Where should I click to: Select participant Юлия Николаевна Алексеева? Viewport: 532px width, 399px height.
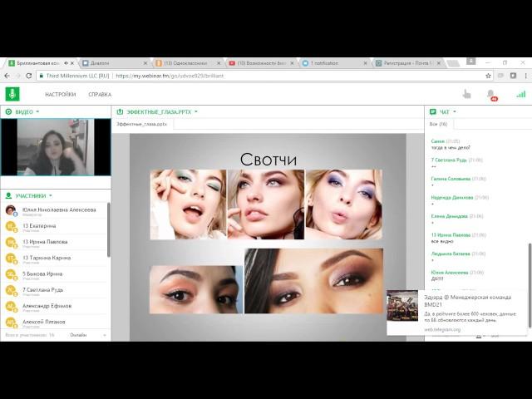click(x=54, y=210)
